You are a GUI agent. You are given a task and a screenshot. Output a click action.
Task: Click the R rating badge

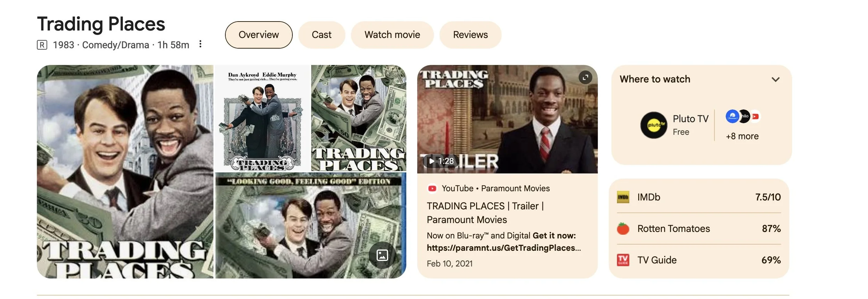42,45
